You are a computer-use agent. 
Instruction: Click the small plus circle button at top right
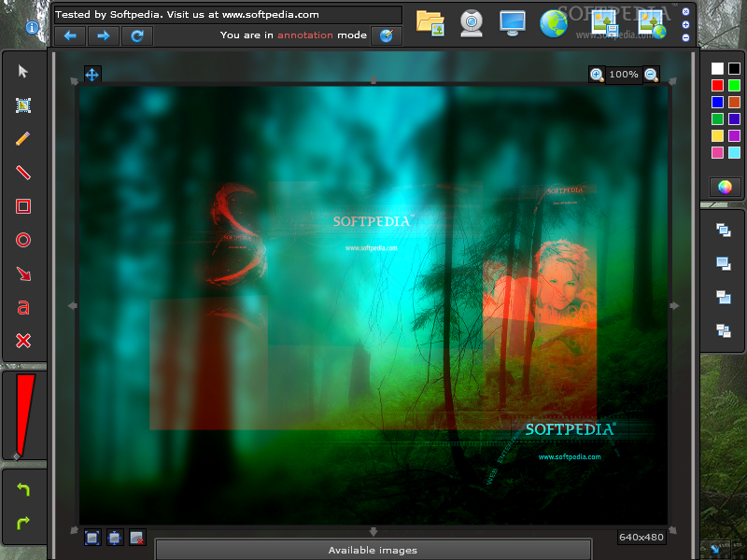685,25
